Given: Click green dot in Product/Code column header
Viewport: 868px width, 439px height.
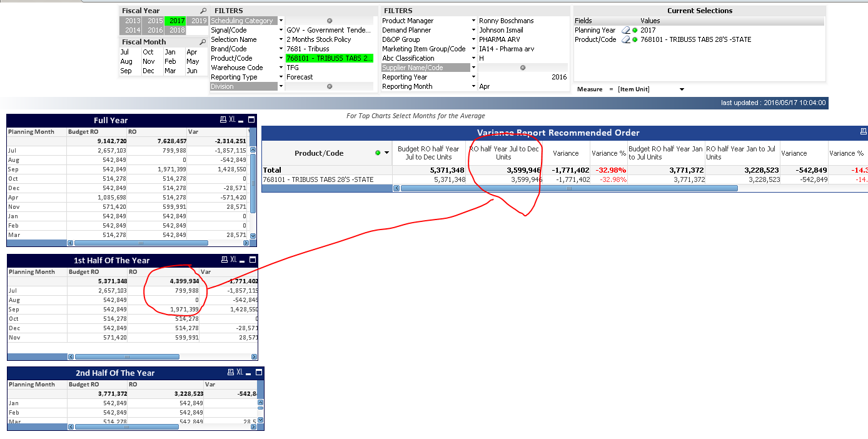Looking at the screenshot, I should (377, 153).
